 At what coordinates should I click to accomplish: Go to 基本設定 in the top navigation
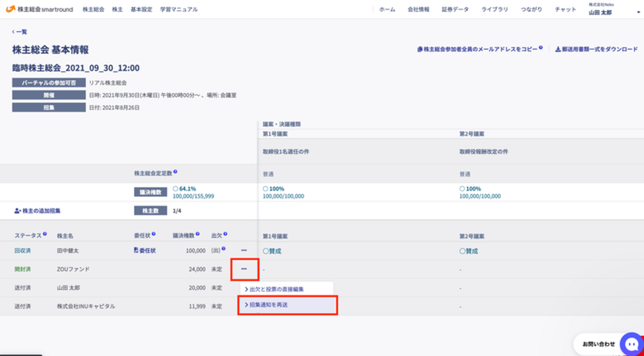[141, 9]
